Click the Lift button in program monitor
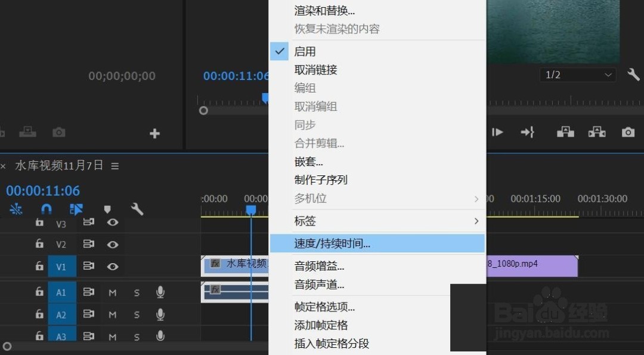Screen dimensions: 644x355 tap(565, 132)
